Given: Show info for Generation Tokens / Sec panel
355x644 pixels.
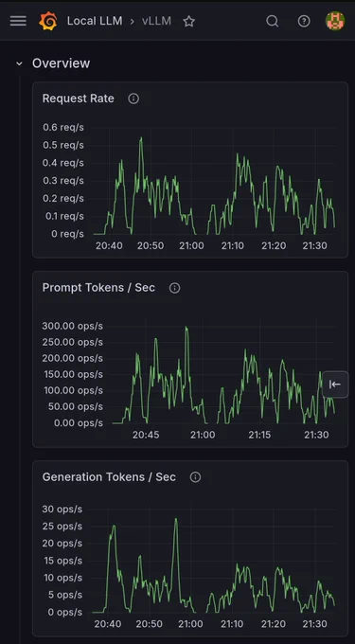Looking at the screenshot, I should point(195,477).
